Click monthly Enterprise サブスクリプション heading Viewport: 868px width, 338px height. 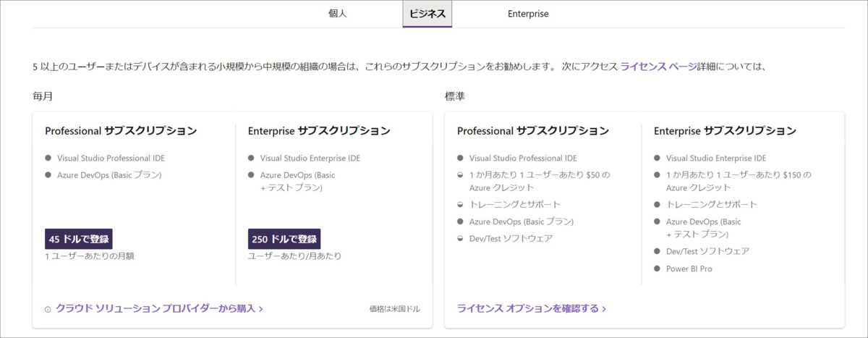[319, 131]
